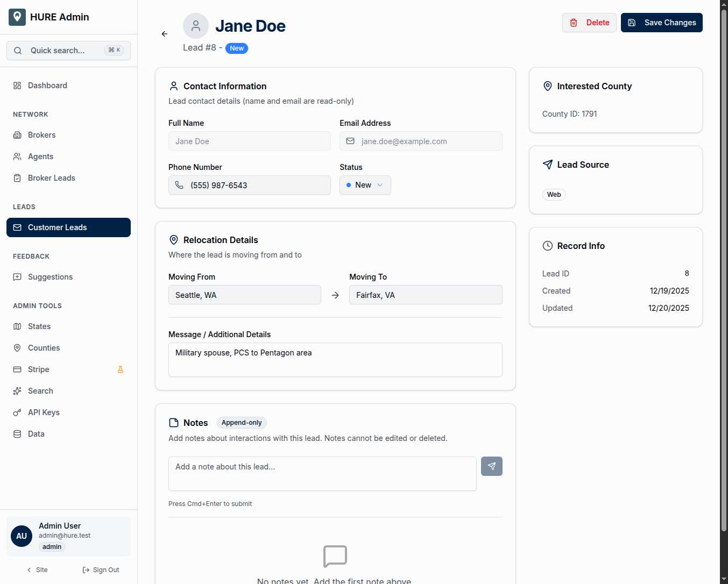Click the Dashboard grid icon in sidebar

[x=17, y=86]
